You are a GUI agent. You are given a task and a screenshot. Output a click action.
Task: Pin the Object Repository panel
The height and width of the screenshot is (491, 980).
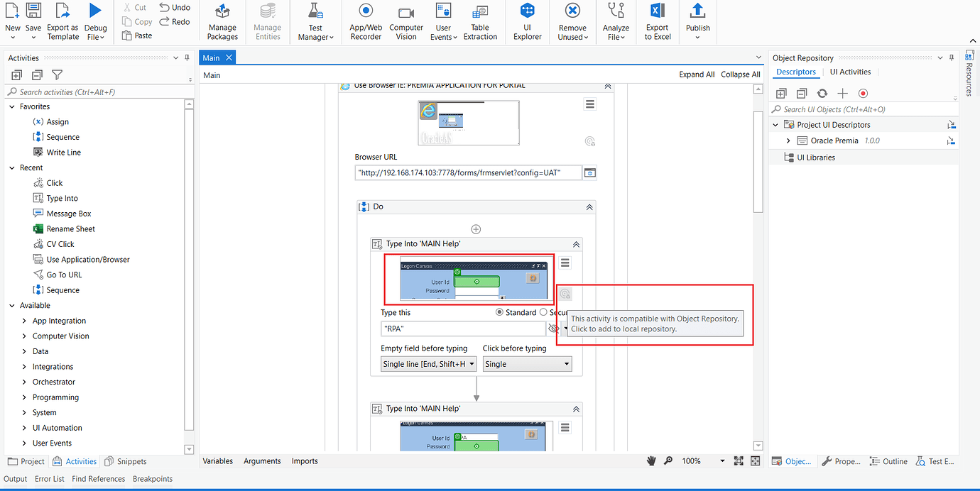tap(952, 57)
